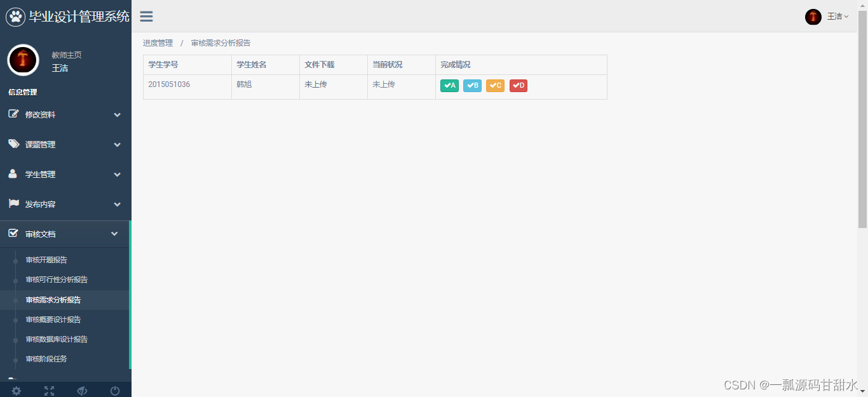Click the 信息管理 section heading
Image resolution: width=868 pixels, height=397 pixels.
coord(23,92)
